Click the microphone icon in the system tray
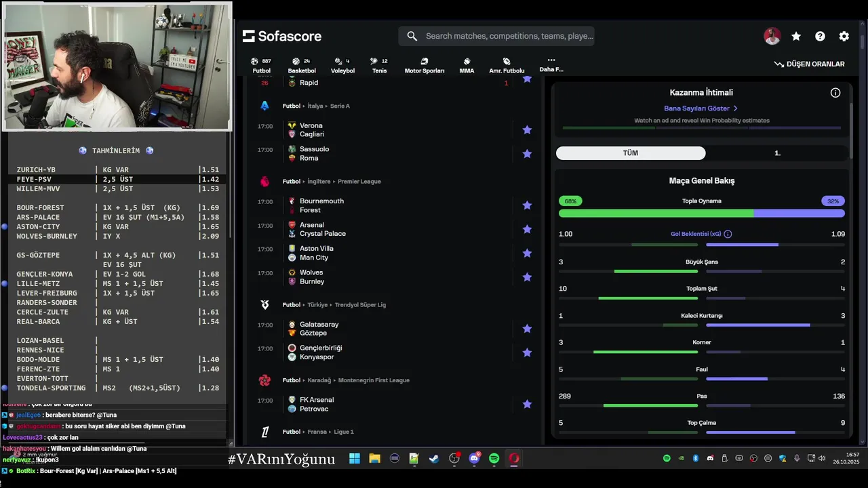Screen dimensions: 868x488 pos(797,459)
